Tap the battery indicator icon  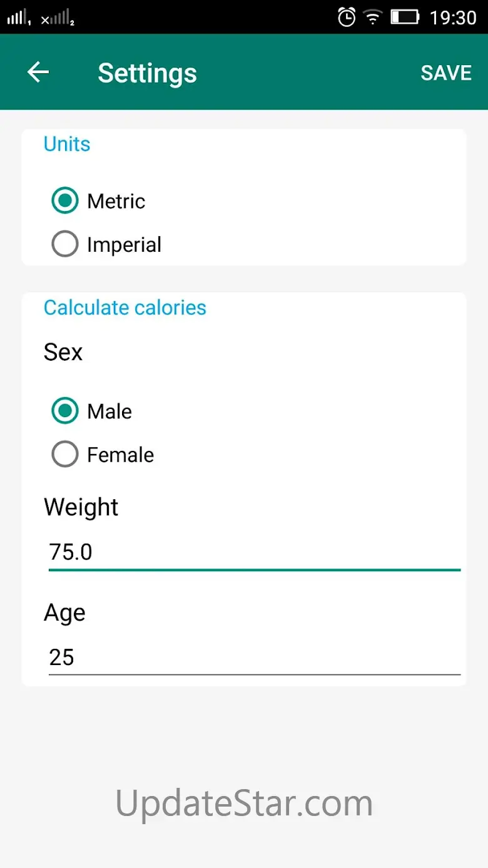(405, 17)
